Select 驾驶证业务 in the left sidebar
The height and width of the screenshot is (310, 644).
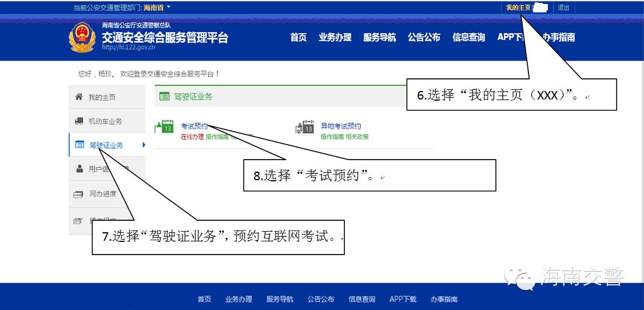pyautogui.click(x=107, y=145)
